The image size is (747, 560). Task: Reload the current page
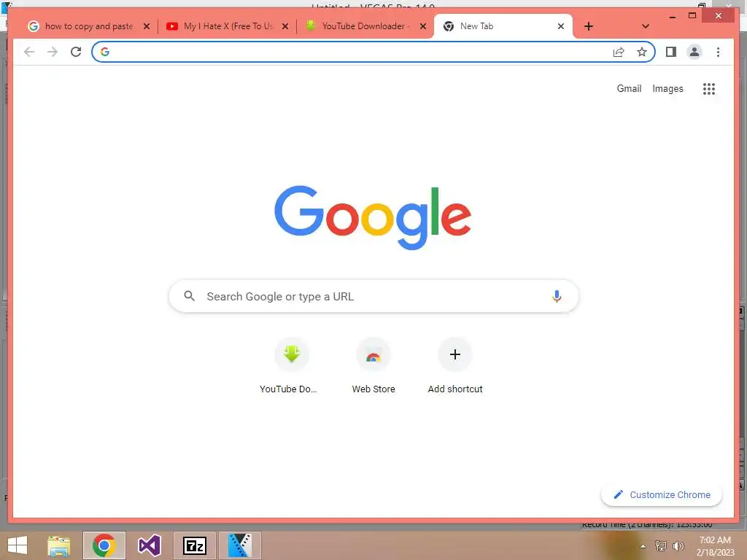click(76, 52)
